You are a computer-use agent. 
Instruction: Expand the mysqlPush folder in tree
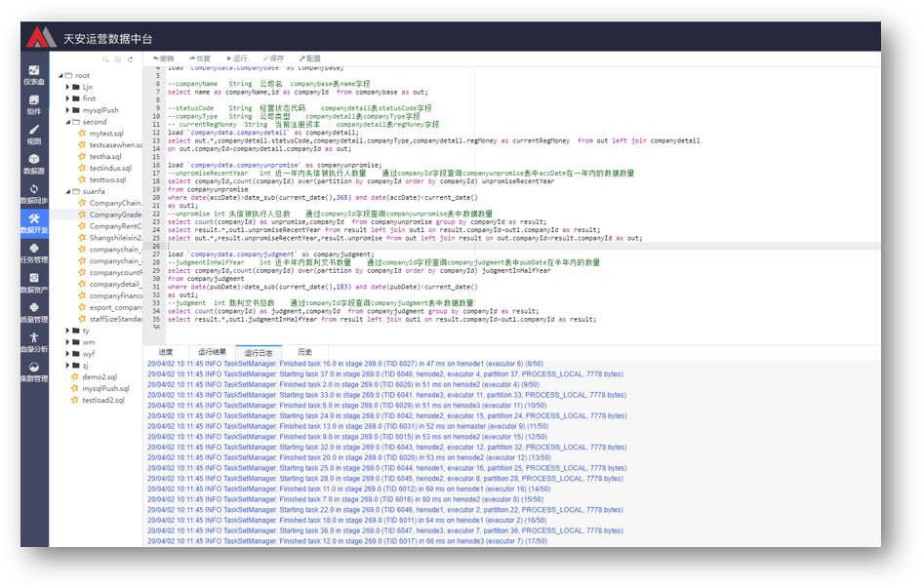coord(68,110)
